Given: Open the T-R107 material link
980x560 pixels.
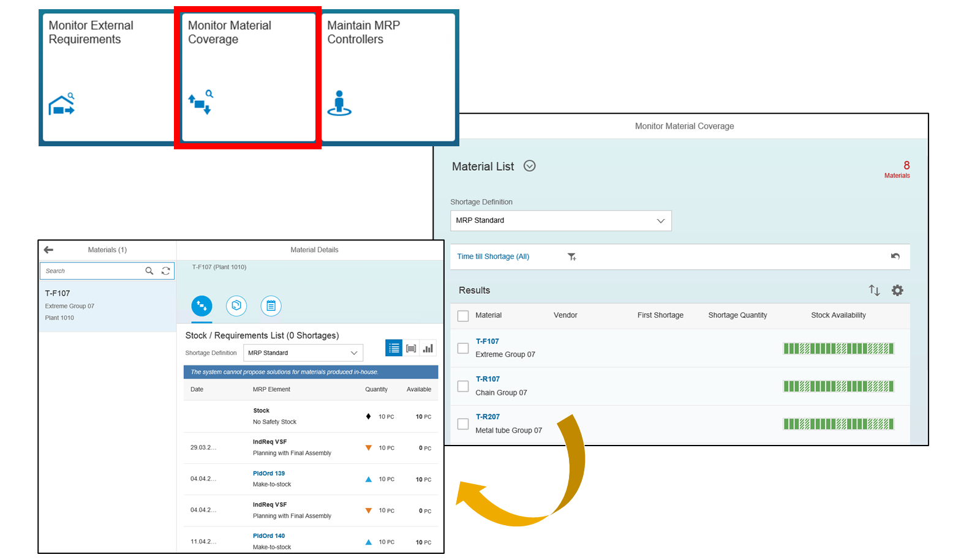Looking at the screenshot, I should coord(488,379).
